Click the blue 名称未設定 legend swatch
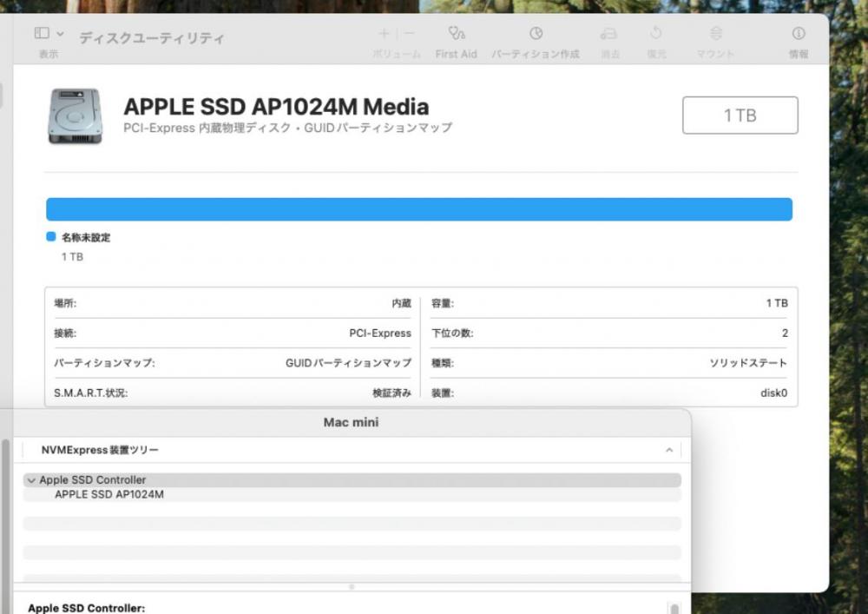The image size is (868, 614). tap(51, 236)
